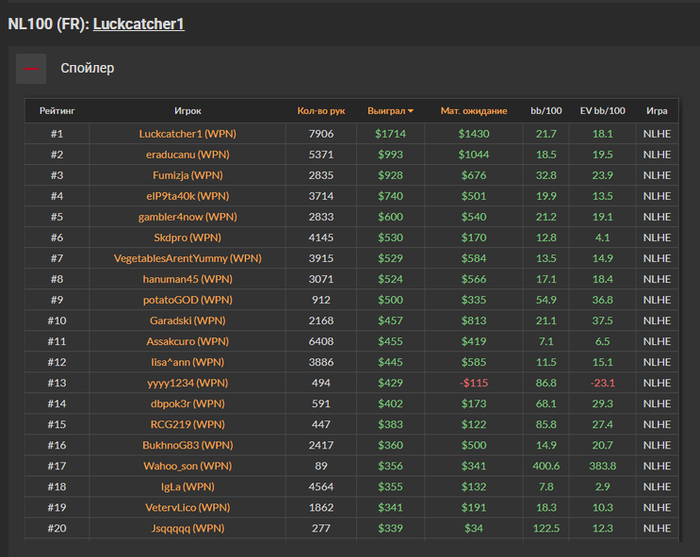Open player Fumizja (WPN)
The image size is (700, 557).
pyautogui.click(x=188, y=175)
